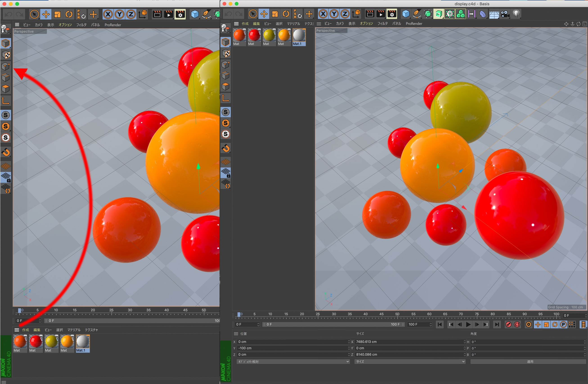This screenshot has height=384, width=588.
Task: Select the camera object icon in toolbar
Action: (x=505, y=14)
